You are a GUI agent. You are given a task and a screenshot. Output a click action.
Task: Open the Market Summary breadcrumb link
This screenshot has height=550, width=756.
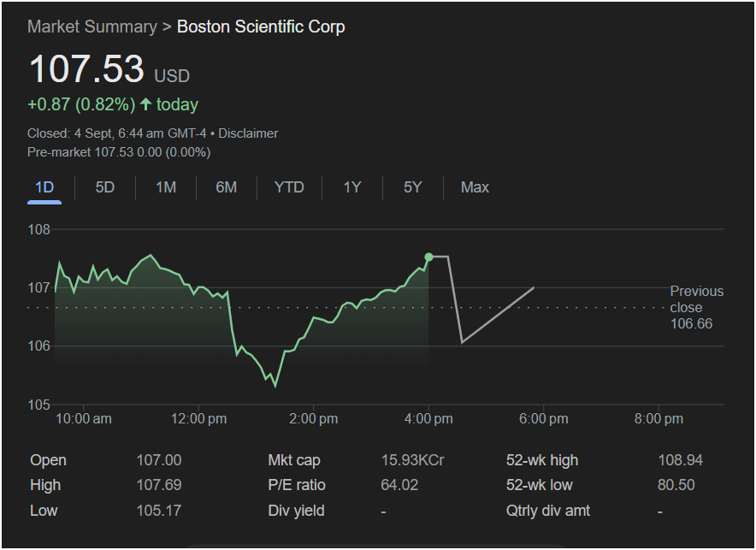pos(92,27)
